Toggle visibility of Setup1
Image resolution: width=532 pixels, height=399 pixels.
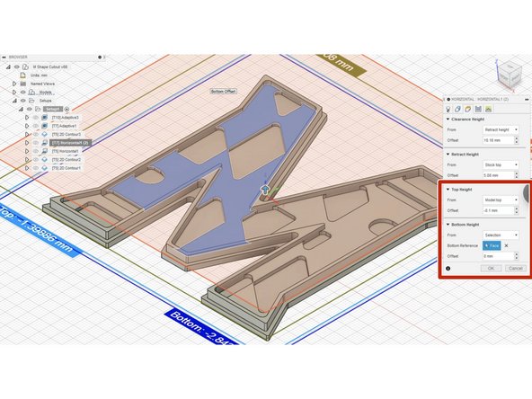coord(30,109)
